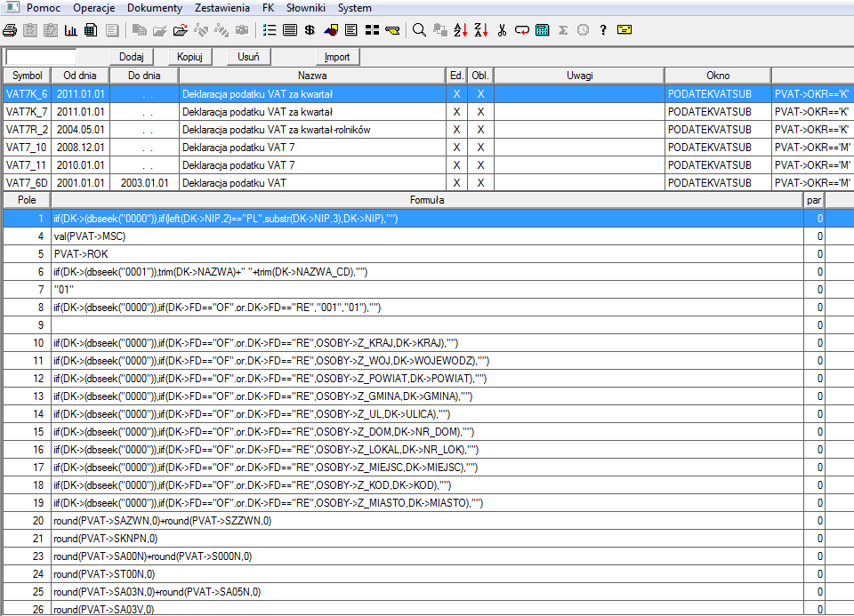Toggle the Obl. mark for VAT7R_2
The height and width of the screenshot is (616, 854).
coord(480,130)
